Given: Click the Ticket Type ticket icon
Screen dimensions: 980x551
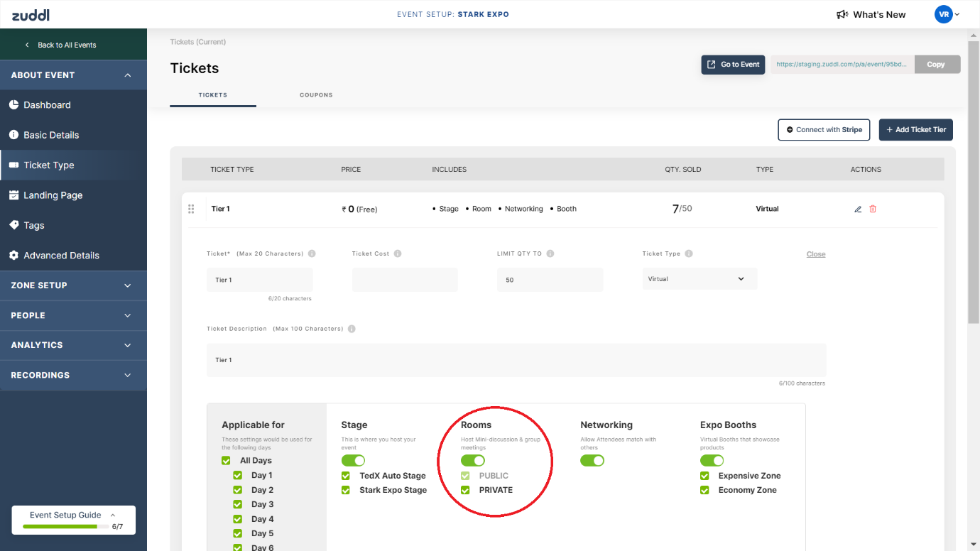Looking at the screenshot, I should point(13,165).
